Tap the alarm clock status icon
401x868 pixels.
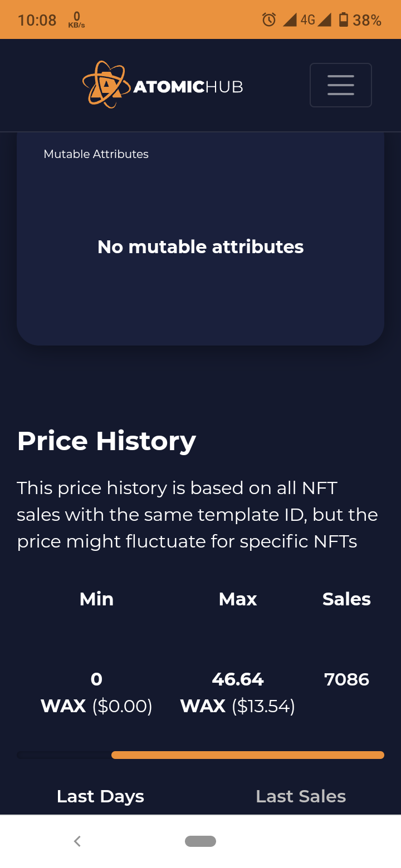pyautogui.click(x=269, y=20)
